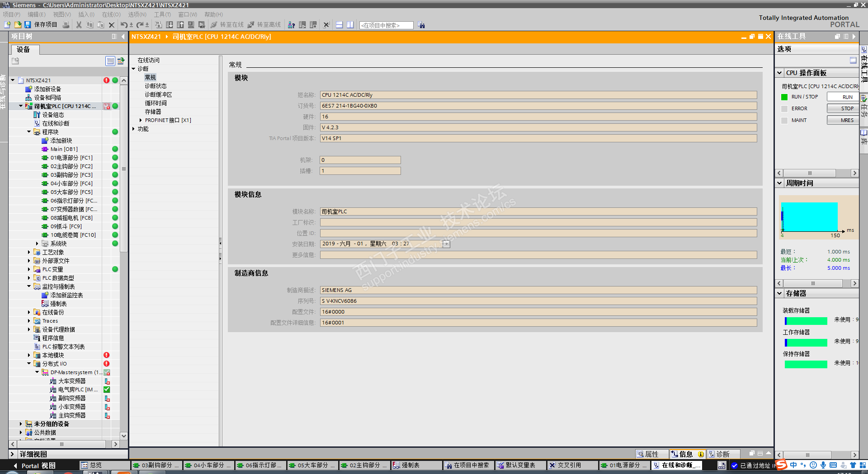Split the editor space horizontally

click(340, 25)
